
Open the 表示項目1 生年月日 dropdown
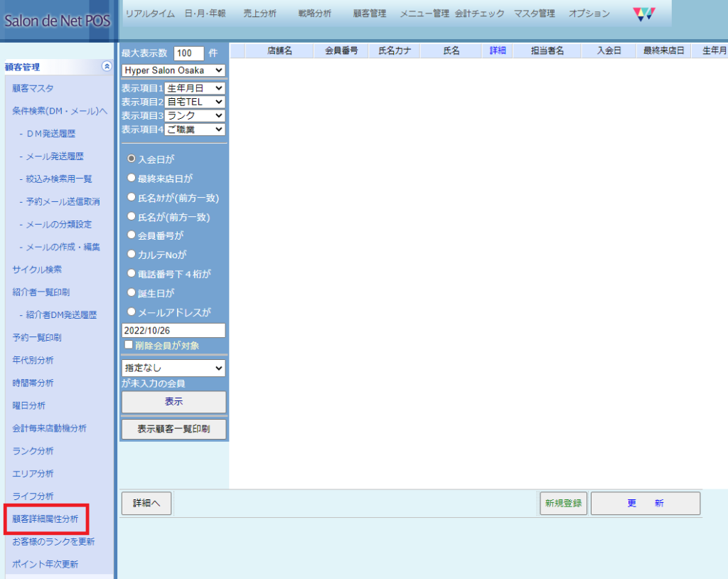pos(195,88)
